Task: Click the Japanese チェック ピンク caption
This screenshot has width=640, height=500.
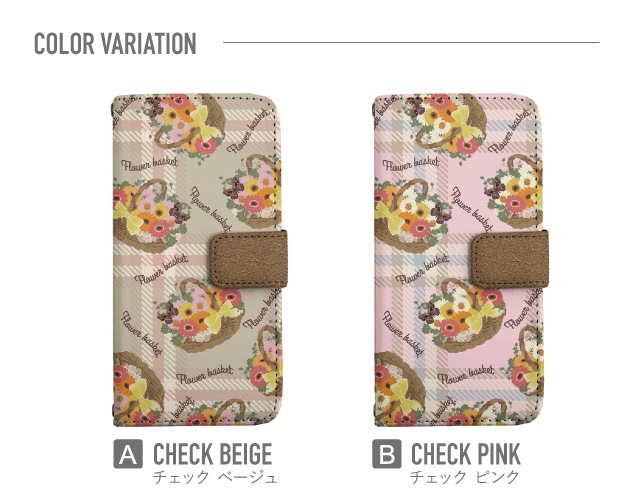Action: click(464, 477)
